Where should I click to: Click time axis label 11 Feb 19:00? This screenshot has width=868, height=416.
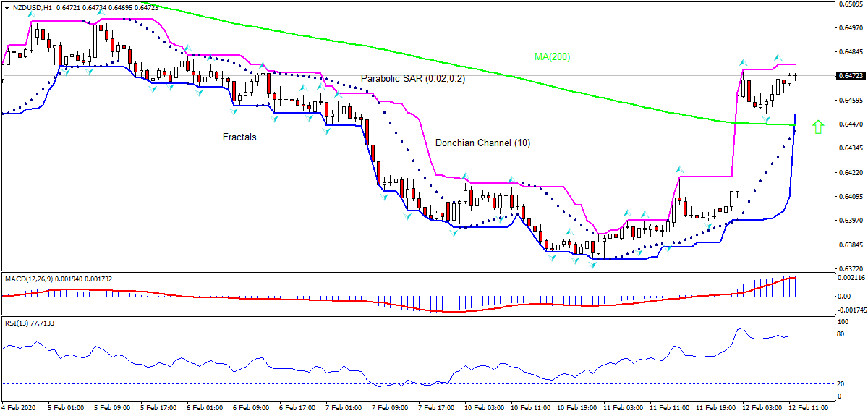715,408
